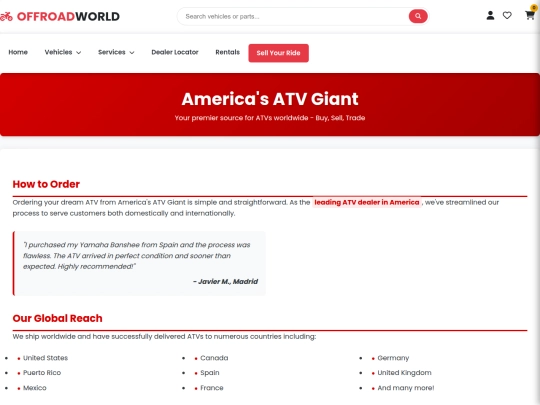Click Spain in the country list
Viewport: 540px width, 405px height.
click(x=210, y=373)
